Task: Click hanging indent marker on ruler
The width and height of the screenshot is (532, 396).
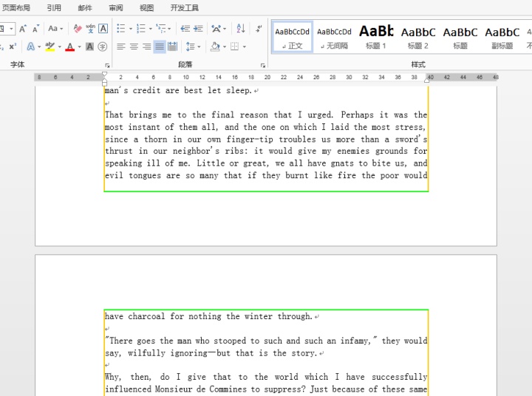Action: point(104,80)
